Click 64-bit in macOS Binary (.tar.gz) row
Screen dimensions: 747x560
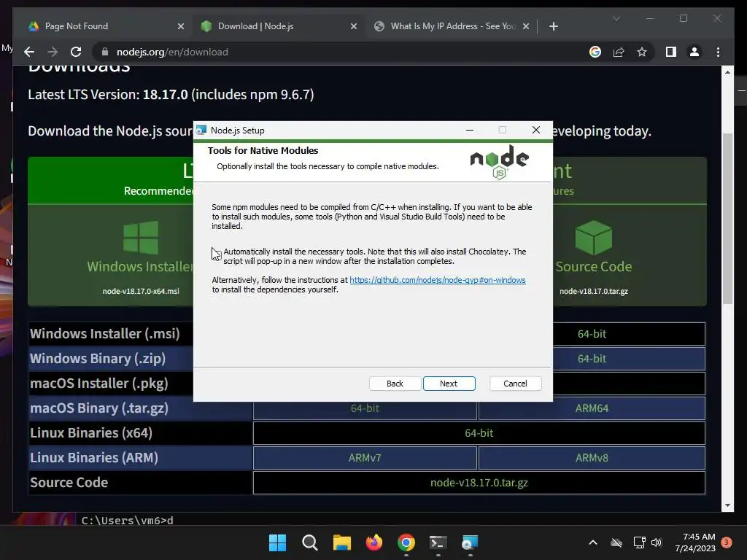tap(365, 410)
